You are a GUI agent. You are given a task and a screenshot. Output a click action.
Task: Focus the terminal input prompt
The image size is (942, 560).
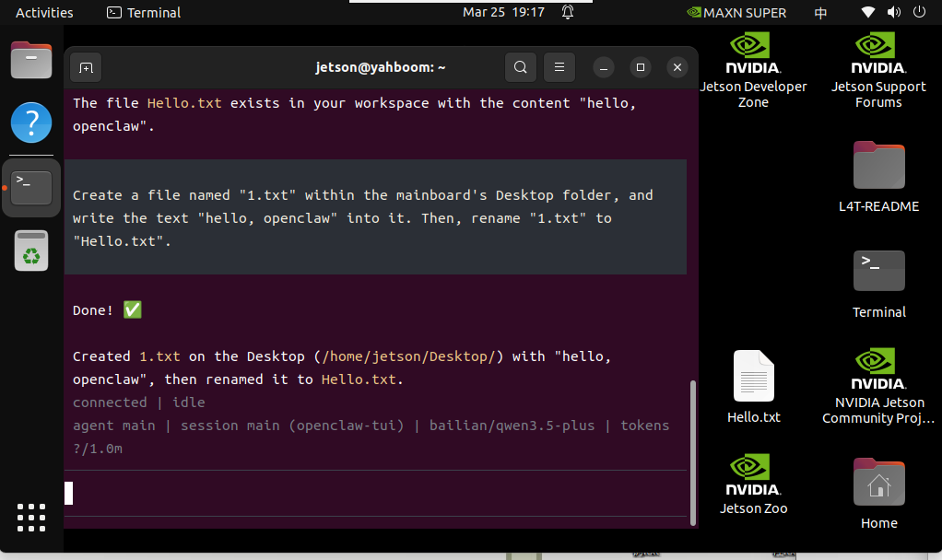point(375,494)
